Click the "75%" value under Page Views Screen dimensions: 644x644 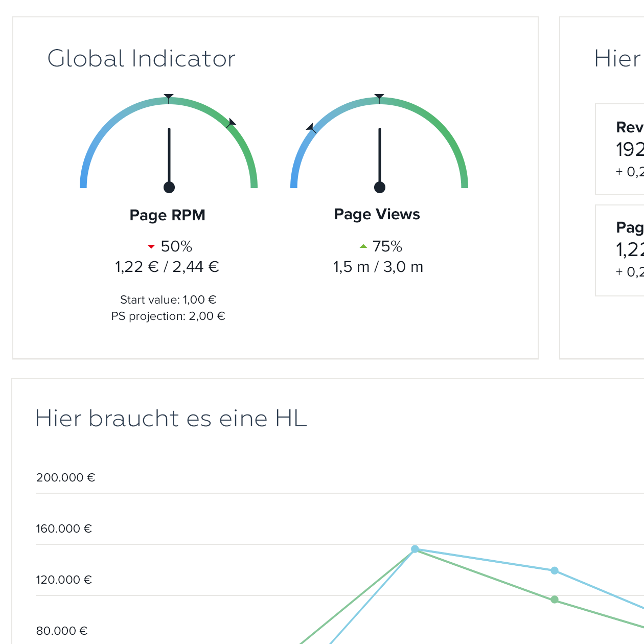pos(387,246)
